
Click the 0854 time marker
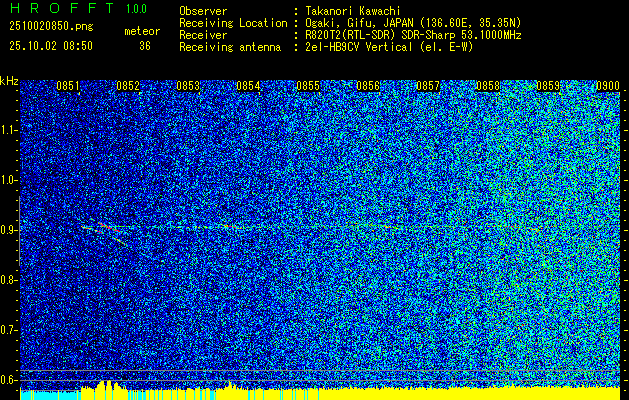click(248, 86)
